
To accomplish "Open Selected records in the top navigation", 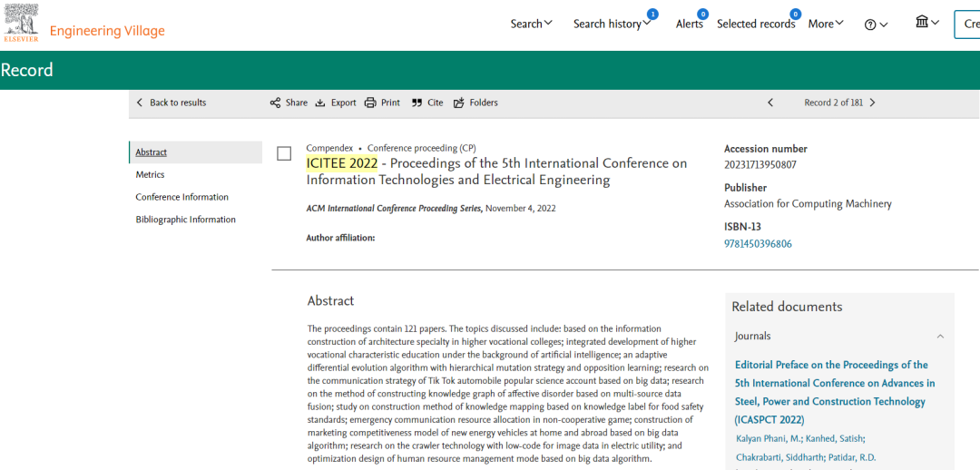I will [x=756, y=24].
